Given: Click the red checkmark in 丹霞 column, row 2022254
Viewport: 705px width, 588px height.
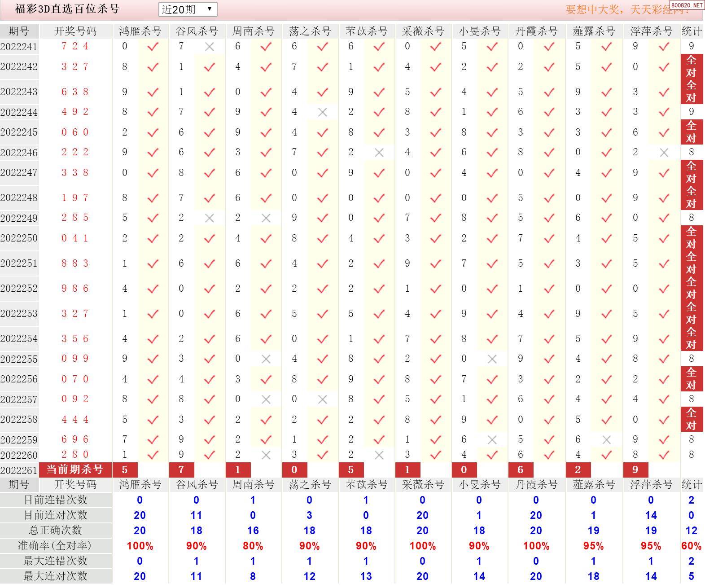Looking at the screenshot, I should (x=549, y=339).
